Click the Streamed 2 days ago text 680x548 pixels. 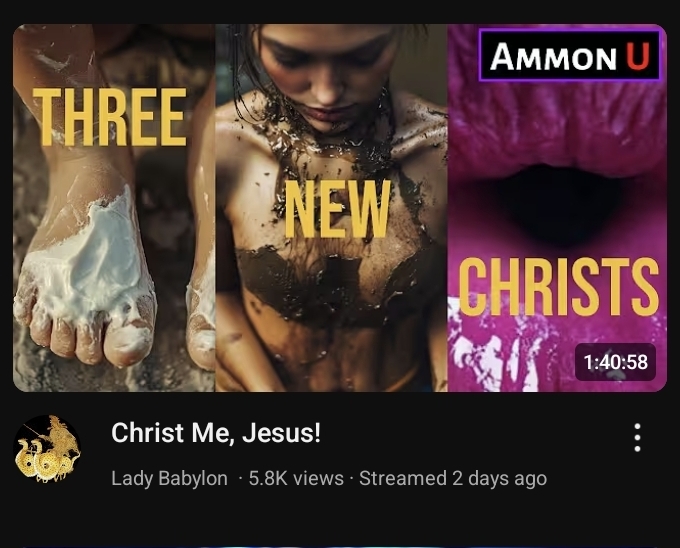coord(453,478)
